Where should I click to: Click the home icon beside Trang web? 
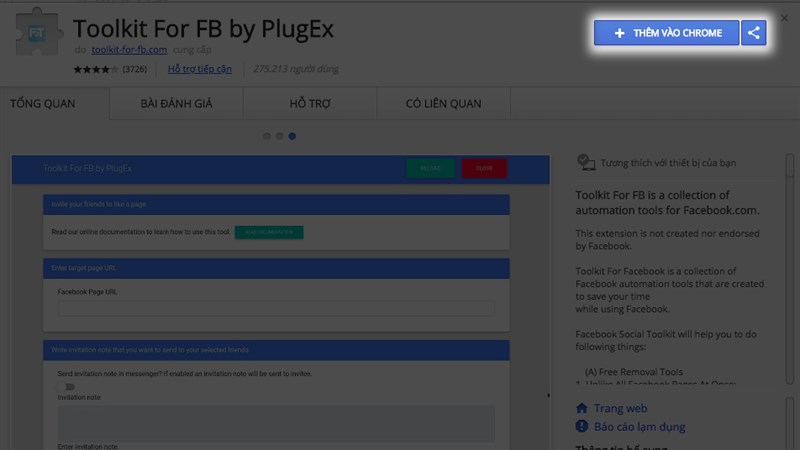[582, 408]
